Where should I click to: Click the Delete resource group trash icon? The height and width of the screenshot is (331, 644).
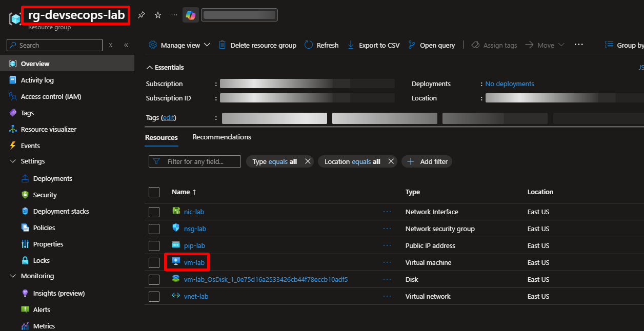click(222, 45)
